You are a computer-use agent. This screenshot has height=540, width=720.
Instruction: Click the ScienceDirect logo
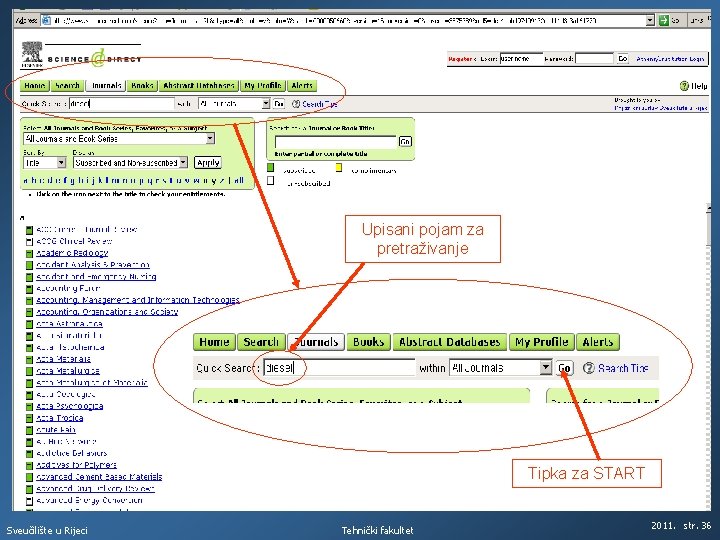click(94, 59)
